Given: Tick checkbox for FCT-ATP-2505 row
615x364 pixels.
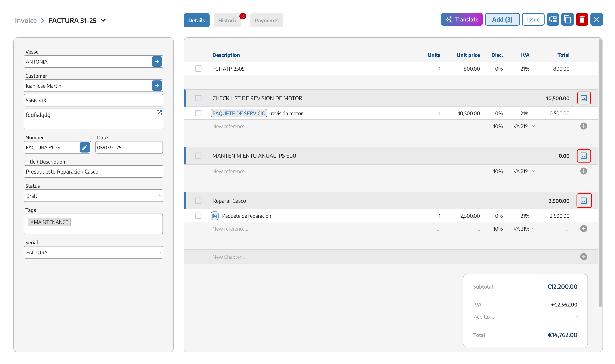Looking at the screenshot, I should click(x=198, y=68).
